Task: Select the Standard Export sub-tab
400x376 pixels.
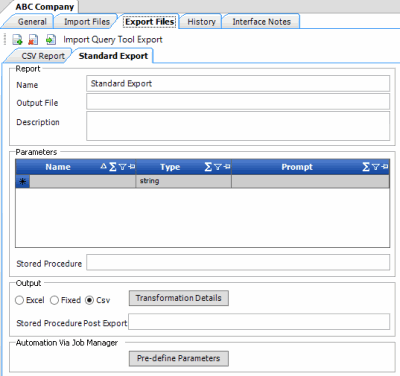Action: click(113, 56)
